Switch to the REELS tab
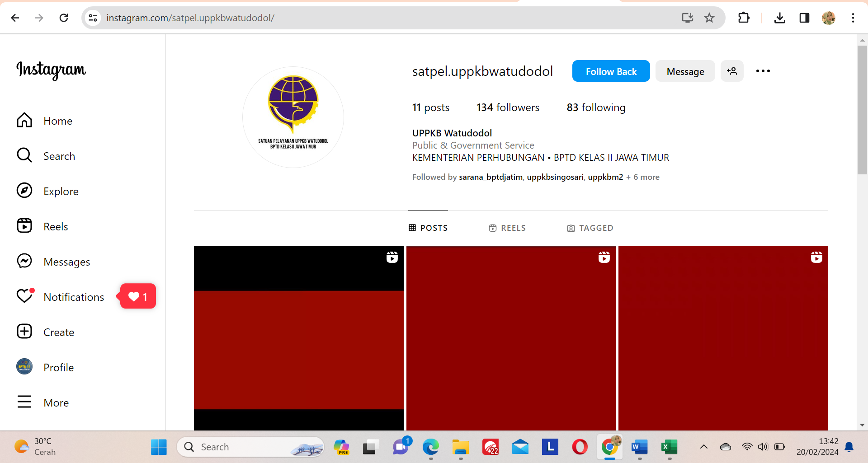The image size is (868, 463). (507, 228)
